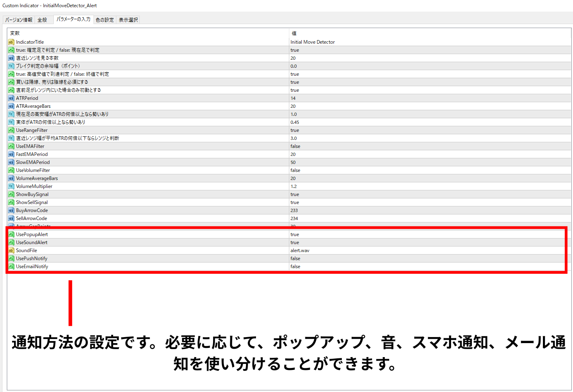Viewport: 573px width, 392px height.
Task: Click the string icon next to SoundFile
Action: [x=11, y=251]
